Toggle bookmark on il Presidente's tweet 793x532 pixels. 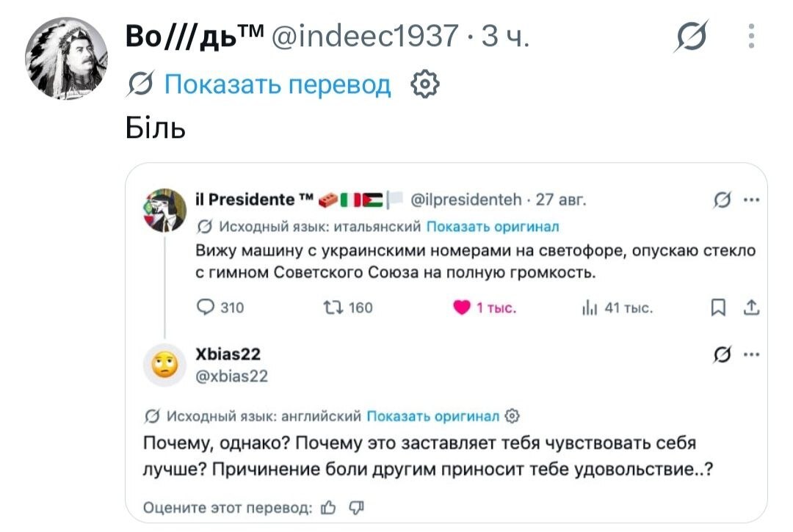pos(718,307)
